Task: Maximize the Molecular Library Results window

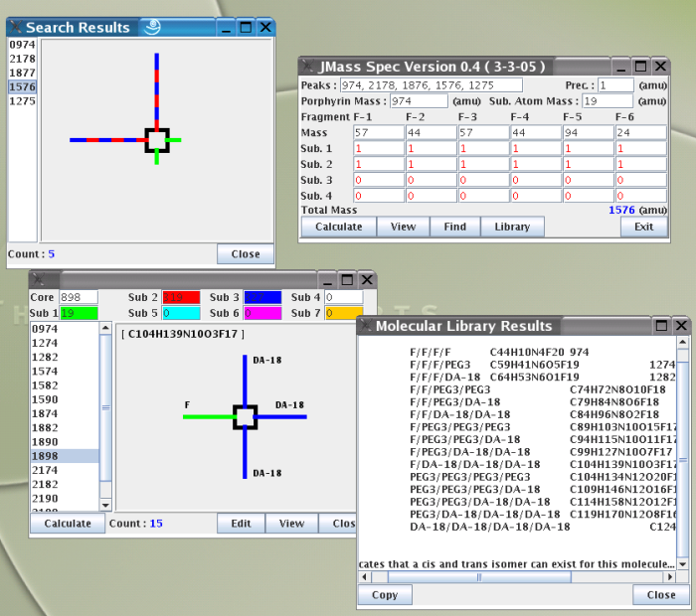Action: (661, 326)
